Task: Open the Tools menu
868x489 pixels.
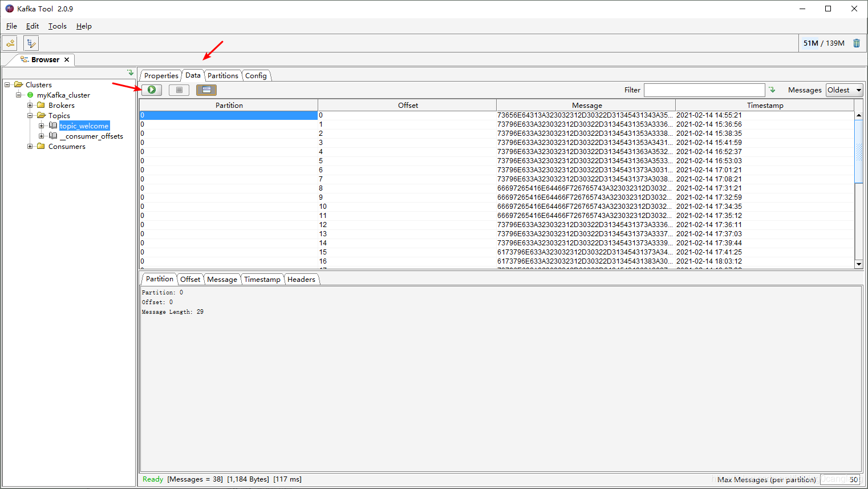Action: 57,26
